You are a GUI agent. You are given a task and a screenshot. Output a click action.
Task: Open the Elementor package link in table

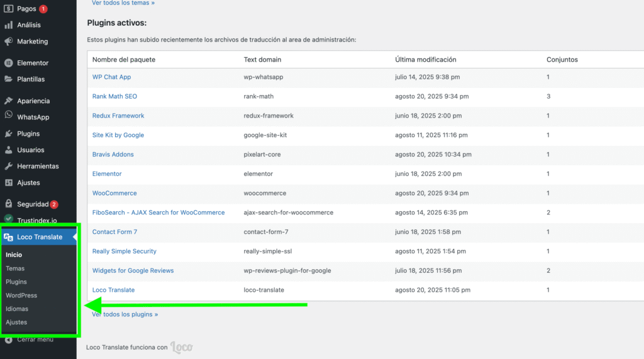pos(107,174)
